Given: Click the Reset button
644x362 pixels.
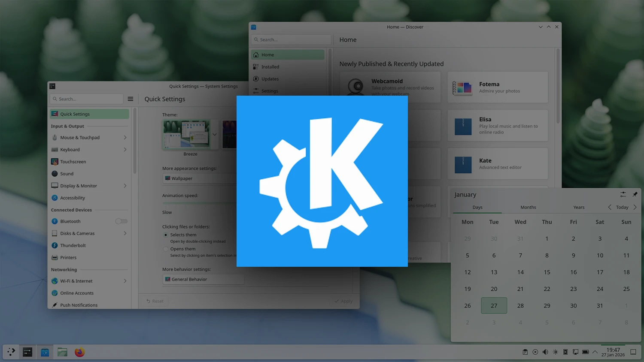Looking at the screenshot, I should click(155, 301).
